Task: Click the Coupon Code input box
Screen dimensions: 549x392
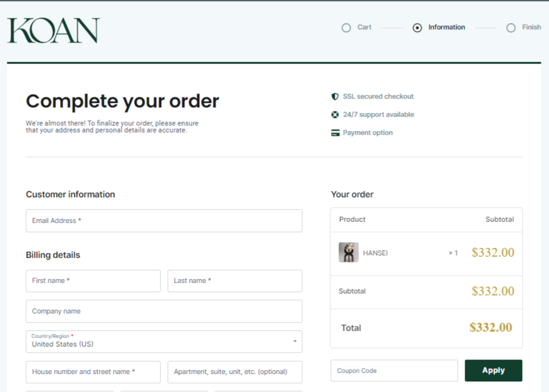Action: click(x=393, y=371)
